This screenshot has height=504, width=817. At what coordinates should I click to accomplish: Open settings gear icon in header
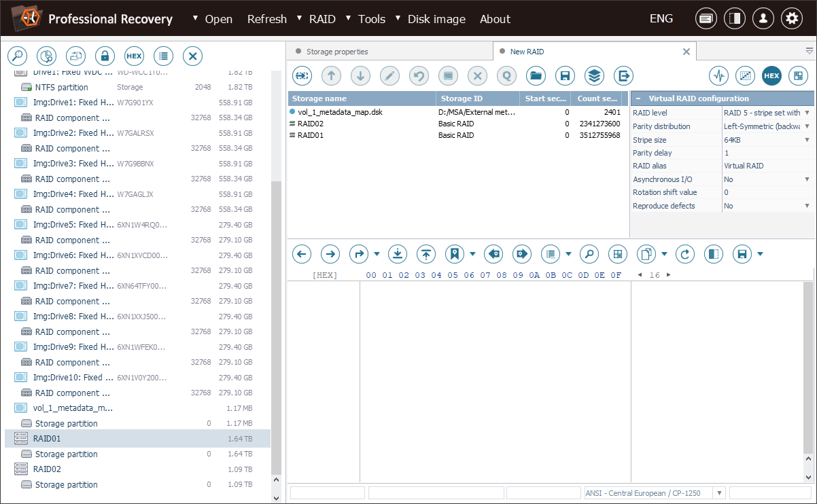792,19
